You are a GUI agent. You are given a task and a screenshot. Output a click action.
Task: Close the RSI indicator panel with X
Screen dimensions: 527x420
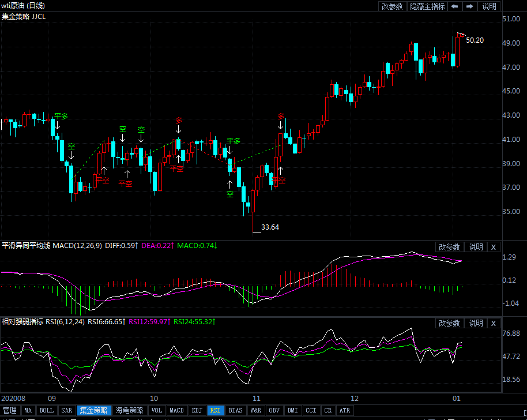click(x=493, y=323)
